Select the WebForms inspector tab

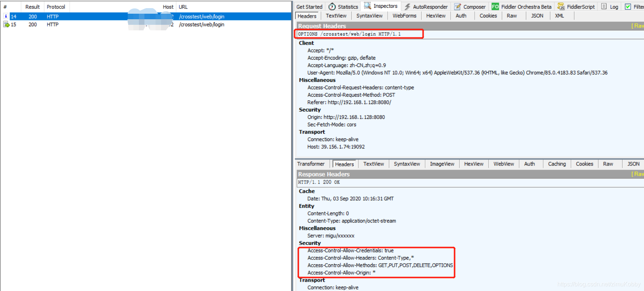[x=404, y=16]
